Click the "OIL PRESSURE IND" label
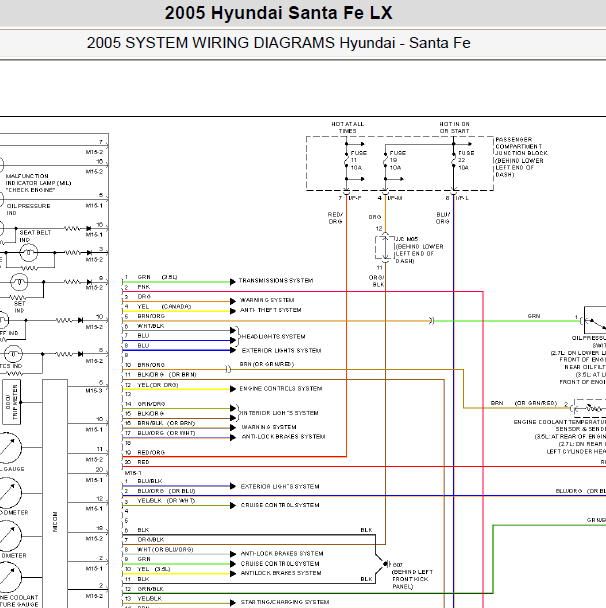 28,209
